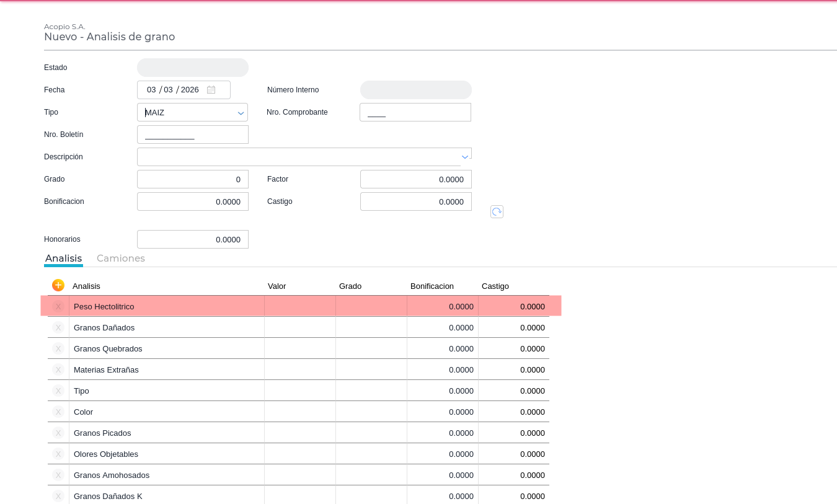The width and height of the screenshot is (837, 504).
Task: Click the refresh icon beside Castigo
Action: coord(497,211)
